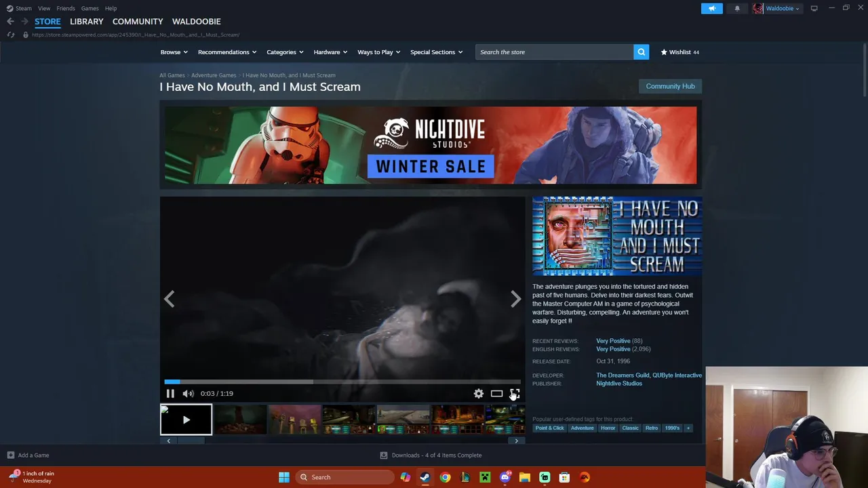Open the Community Hub button
The height and width of the screenshot is (488, 868).
coord(670,86)
